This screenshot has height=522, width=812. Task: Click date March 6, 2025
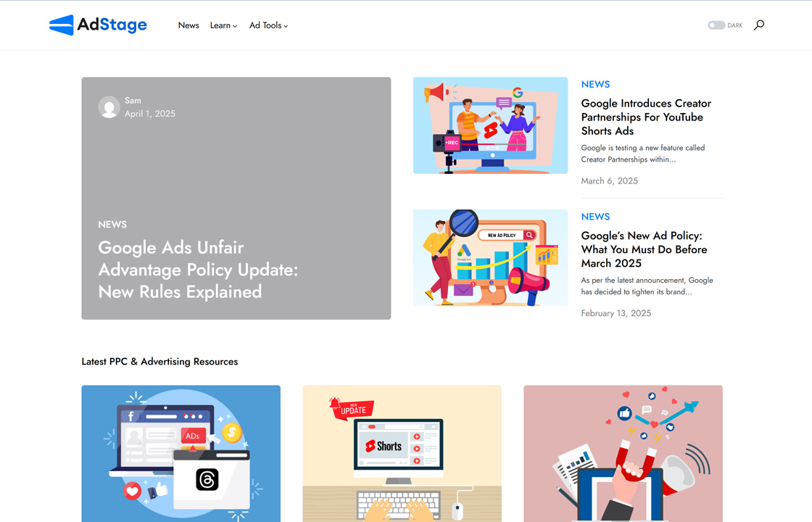point(610,181)
